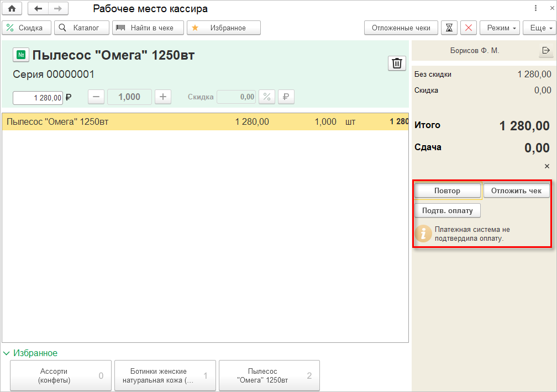Open serial number icon next to product title

[x=21, y=55]
